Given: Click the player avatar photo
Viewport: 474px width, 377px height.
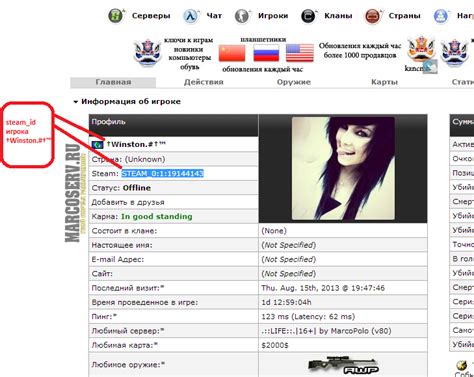Looking at the screenshot, I should tap(343, 168).
